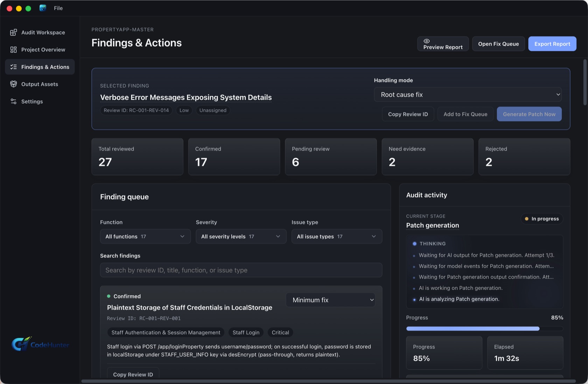The width and height of the screenshot is (588, 384).
Task: Click the Confirmed 17 stat card
Action: (234, 157)
